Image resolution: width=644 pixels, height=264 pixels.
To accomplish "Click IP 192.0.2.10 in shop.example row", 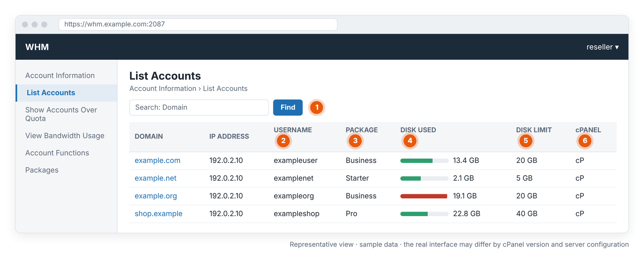I will tap(226, 214).
